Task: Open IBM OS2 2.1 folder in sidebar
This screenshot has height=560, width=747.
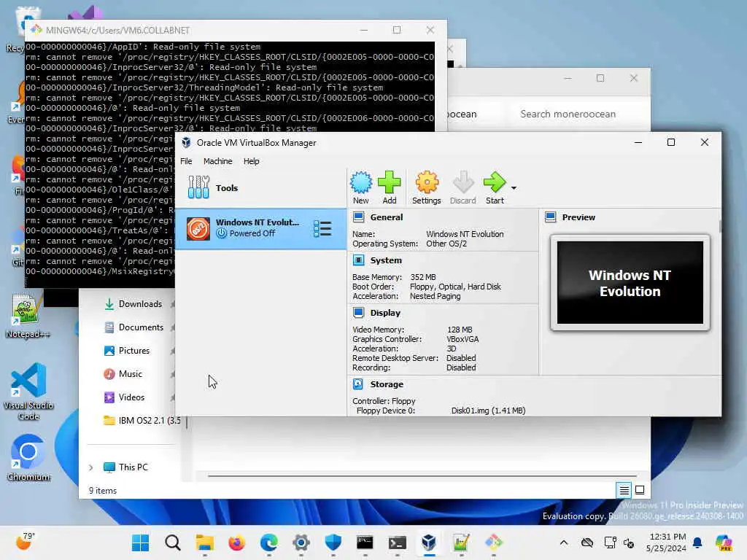Action: (142, 421)
